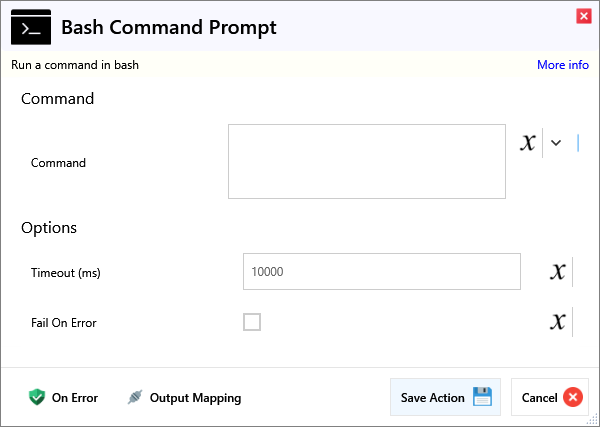This screenshot has width=600, height=427.
Task: Click inside the Command text area
Action: click(x=366, y=161)
